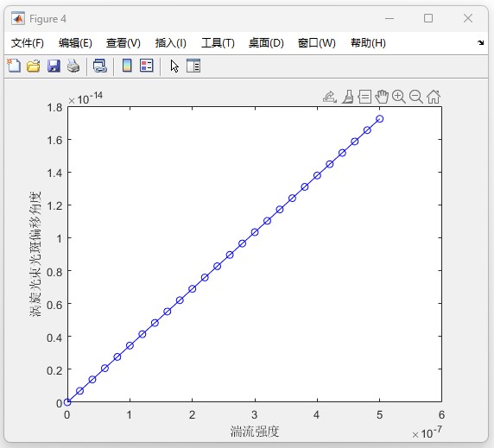Insert a colorbar with the toolbar icon
Image resolution: width=494 pixels, height=448 pixels.
(127, 66)
